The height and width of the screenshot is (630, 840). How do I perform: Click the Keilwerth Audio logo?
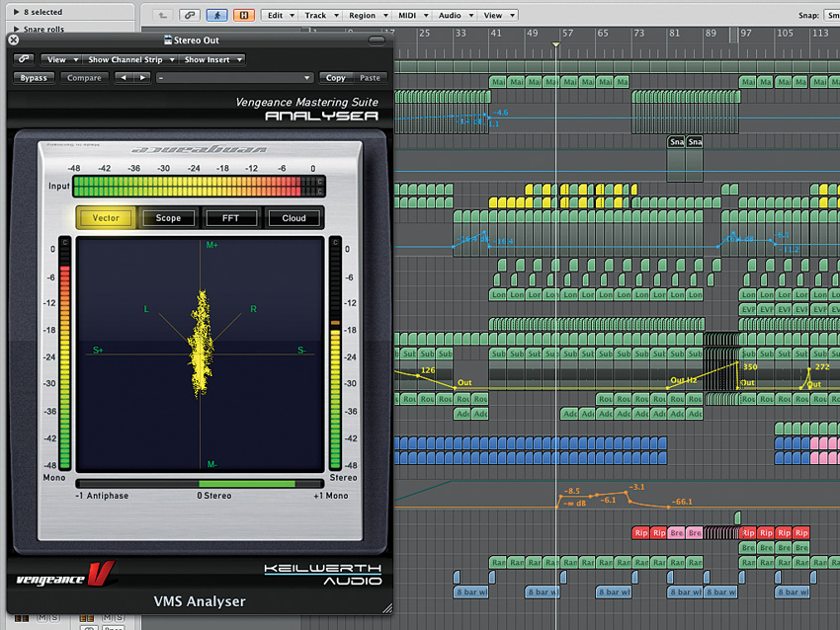pos(321,573)
